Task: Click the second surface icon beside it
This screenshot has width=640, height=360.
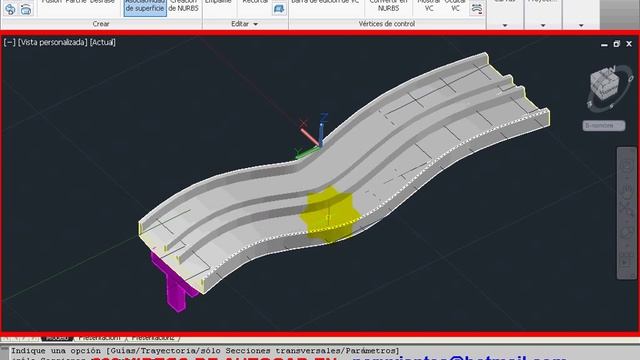Action: click(x=26, y=9)
